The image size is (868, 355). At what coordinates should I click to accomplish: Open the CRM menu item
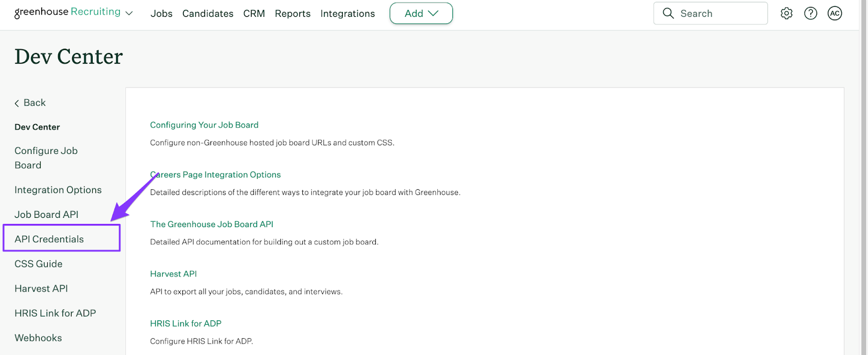pos(254,14)
